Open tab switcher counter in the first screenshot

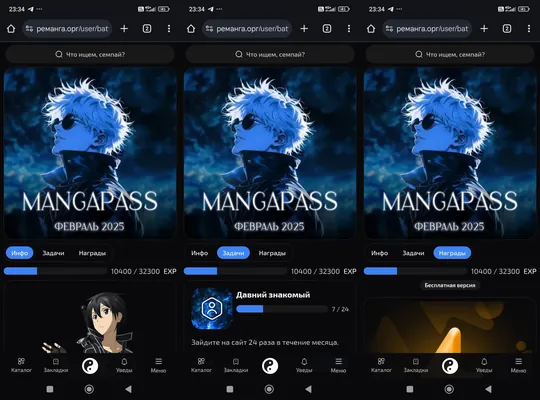pos(147,29)
